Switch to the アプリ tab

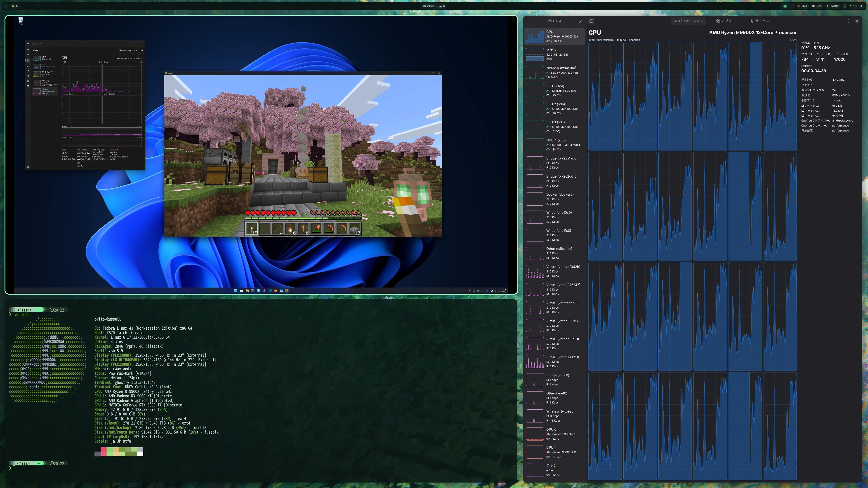pos(724,21)
